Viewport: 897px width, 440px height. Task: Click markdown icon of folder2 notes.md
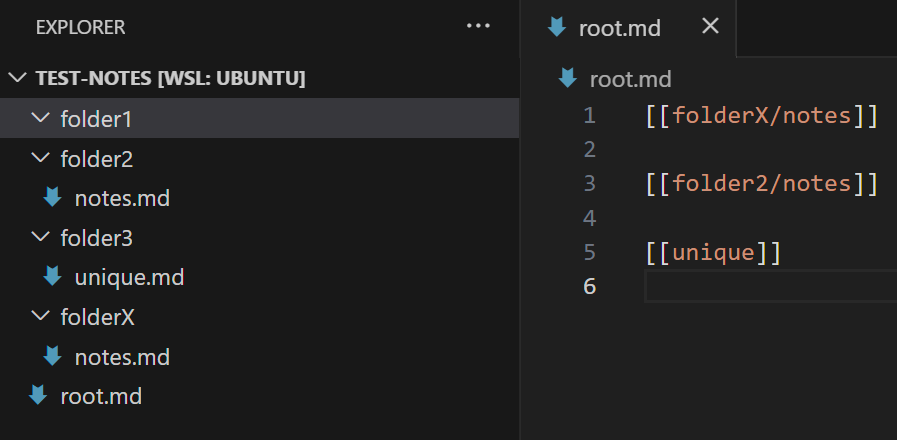tap(53, 197)
